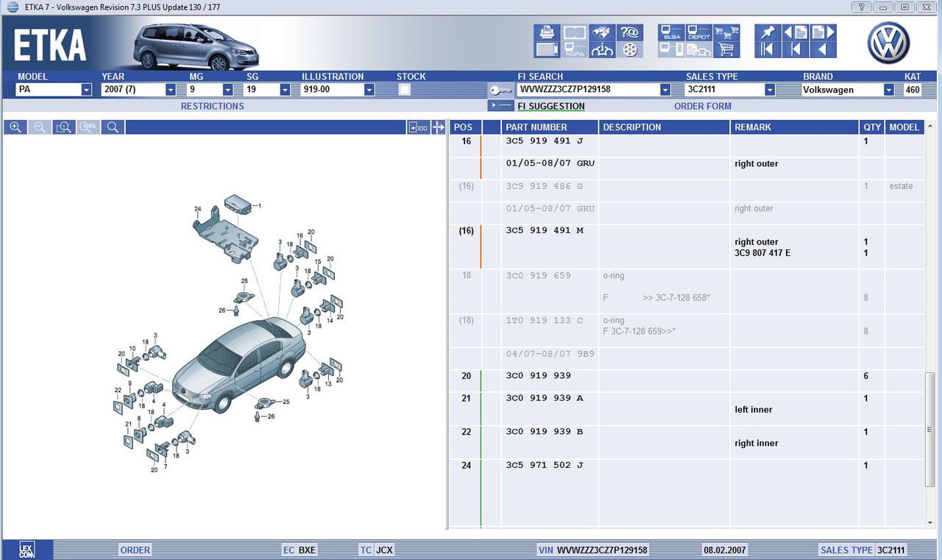Open the YEAR dropdown

(171, 90)
